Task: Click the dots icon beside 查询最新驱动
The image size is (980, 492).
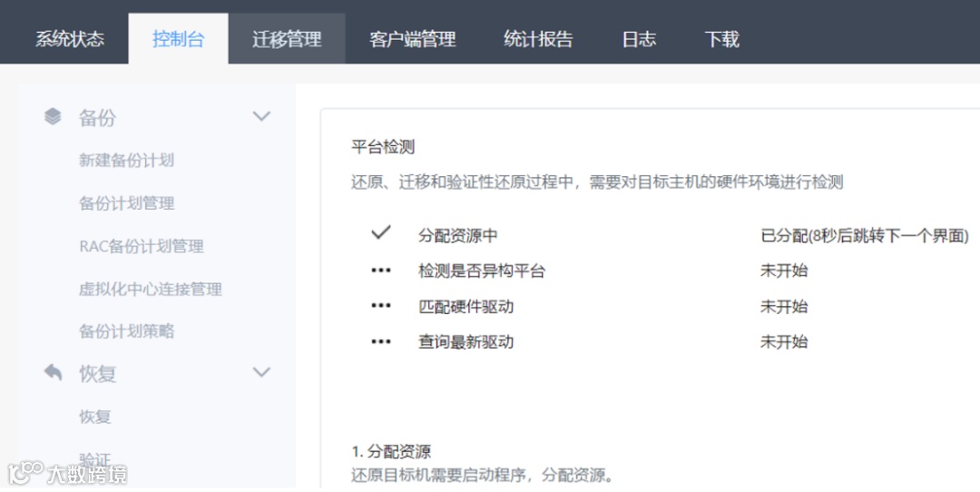Action: click(380, 342)
